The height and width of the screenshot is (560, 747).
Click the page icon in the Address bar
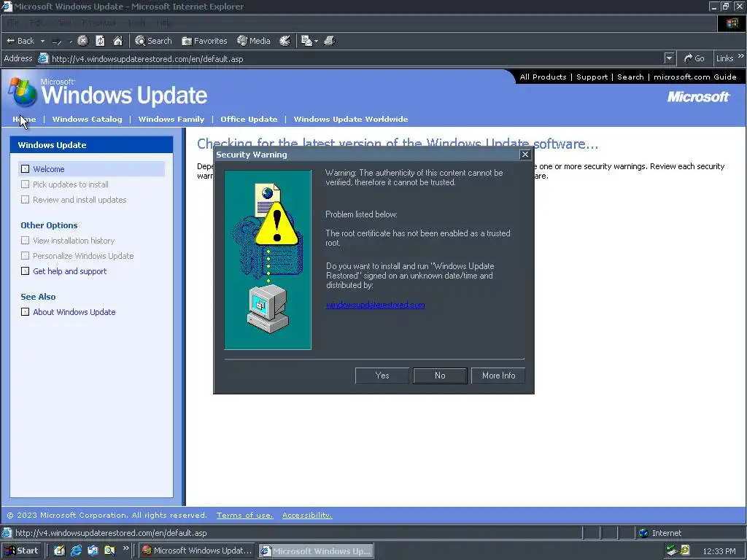(43, 58)
